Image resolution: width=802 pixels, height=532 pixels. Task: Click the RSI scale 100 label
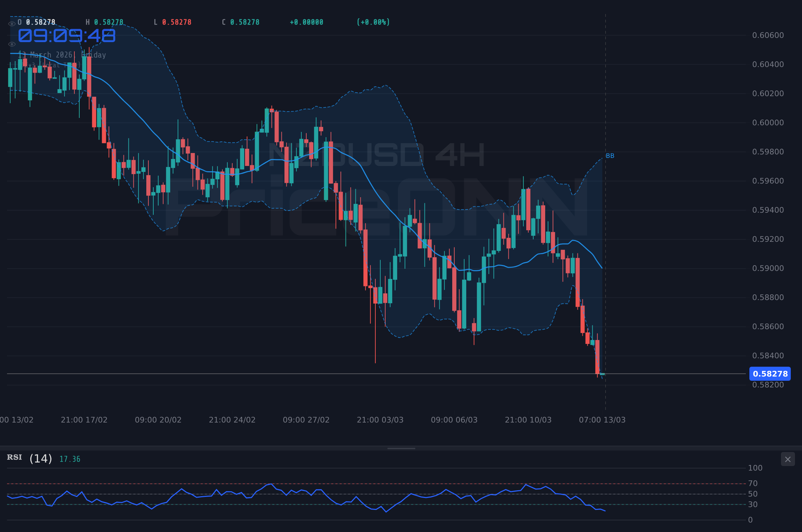[755, 468]
